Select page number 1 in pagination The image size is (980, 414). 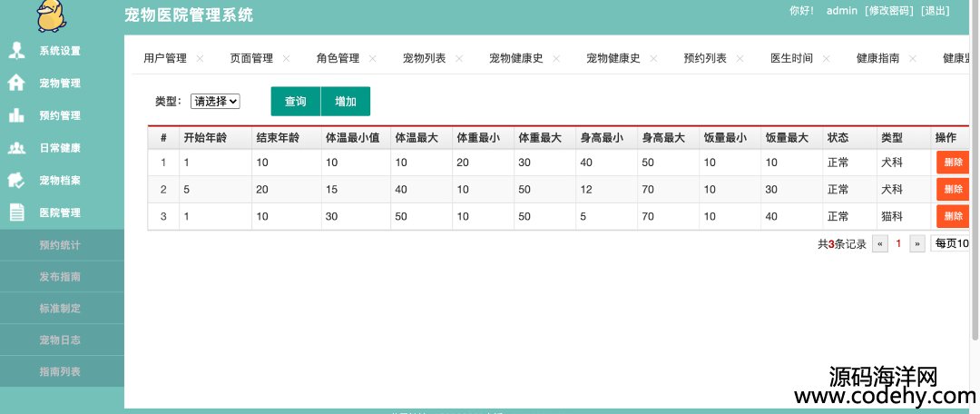pyautogui.click(x=898, y=244)
